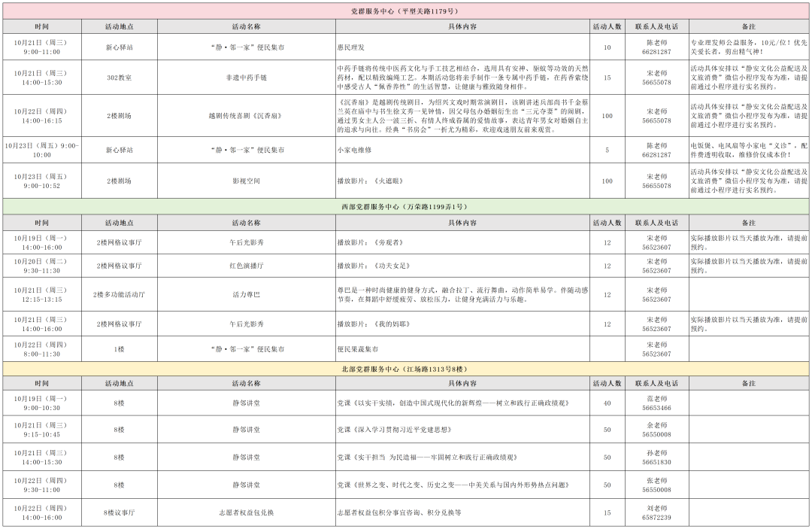Select the party lecture cell starting "《实干担当 为民造福"
This screenshot has height=529, width=812.
point(462,458)
